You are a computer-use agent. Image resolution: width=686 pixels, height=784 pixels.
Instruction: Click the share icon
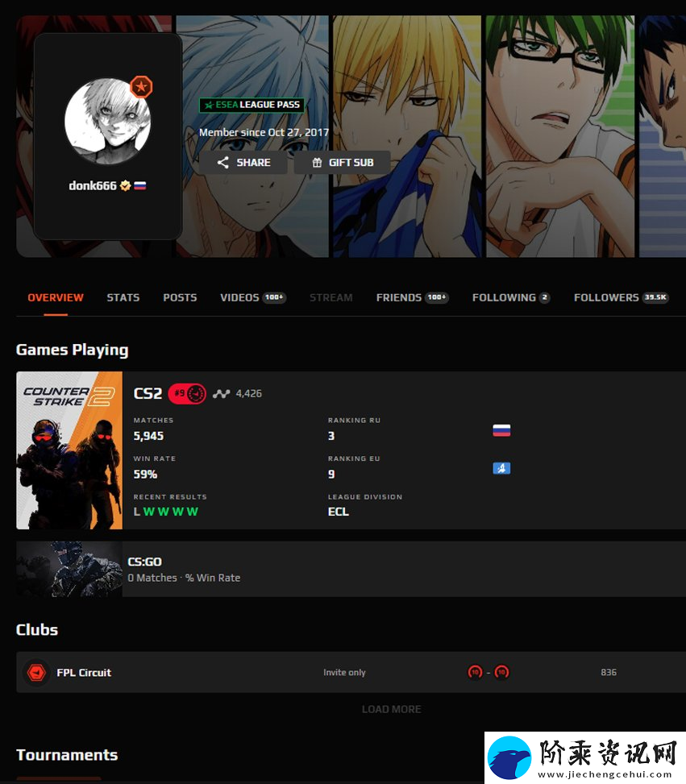coord(223,163)
